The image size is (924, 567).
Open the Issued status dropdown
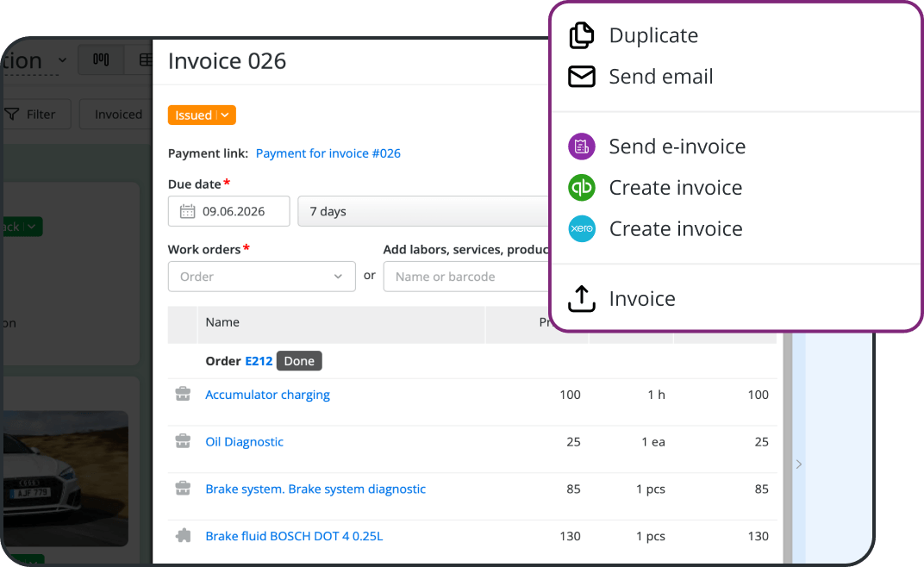202,115
